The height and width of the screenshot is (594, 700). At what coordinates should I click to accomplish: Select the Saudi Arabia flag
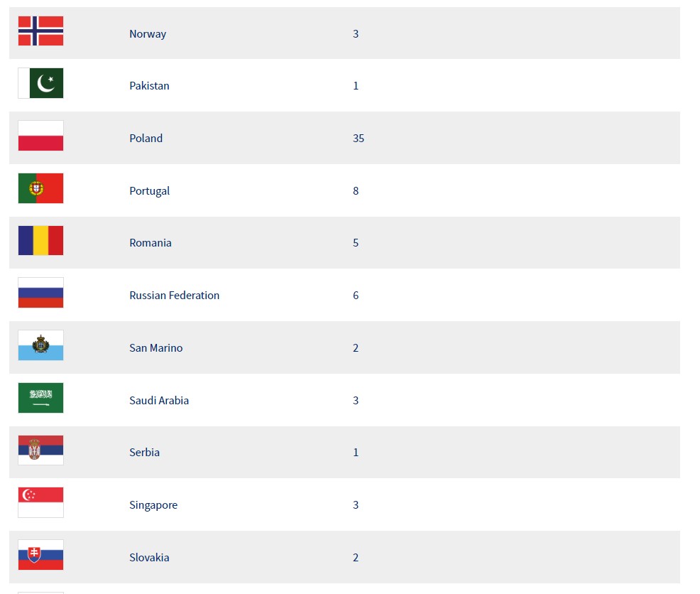(40, 398)
